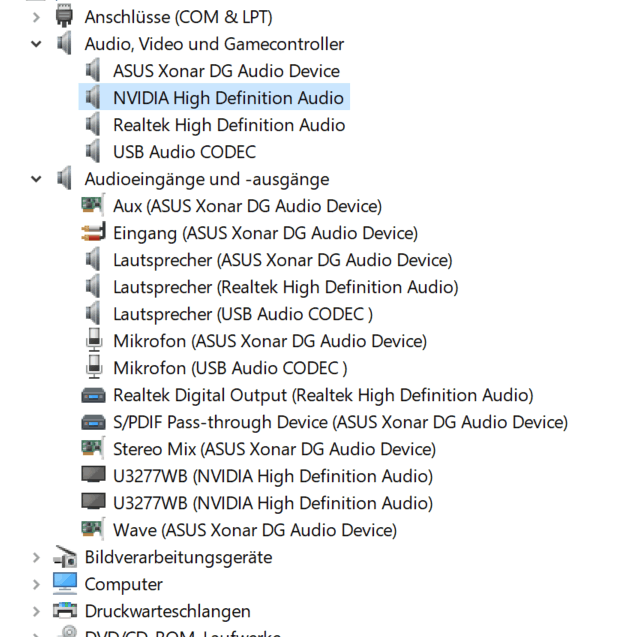Expand the Druckwarteschlangen category

pyautogui.click(x=36, y=611)
